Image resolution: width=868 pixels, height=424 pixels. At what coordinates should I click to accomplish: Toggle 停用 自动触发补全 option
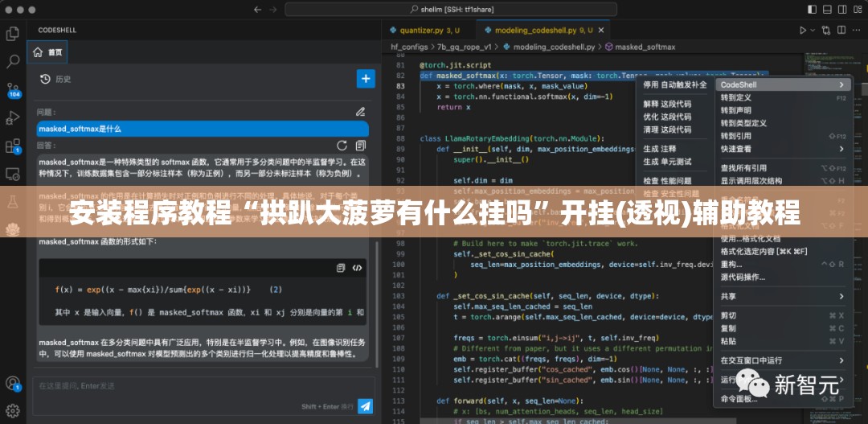point(674,84)
